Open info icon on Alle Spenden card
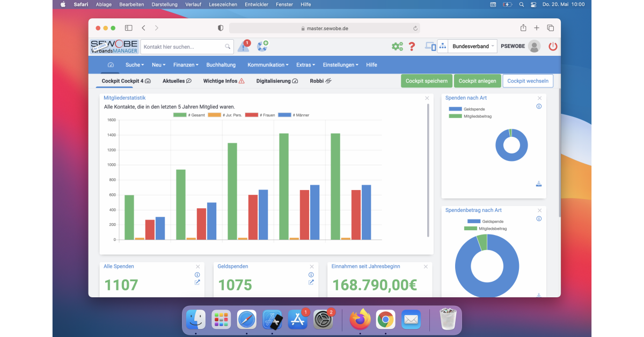The width and height of the screenshot is (644, 337). pos(197,275)
